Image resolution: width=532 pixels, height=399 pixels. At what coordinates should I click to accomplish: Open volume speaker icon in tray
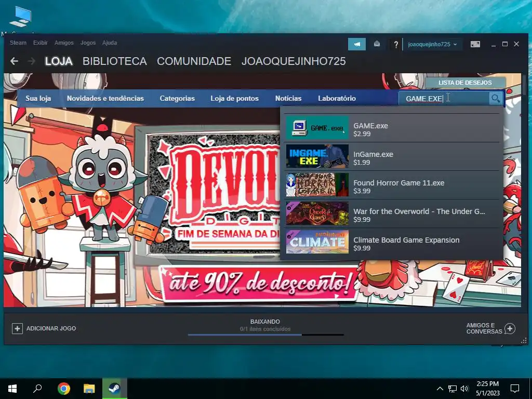464,389
